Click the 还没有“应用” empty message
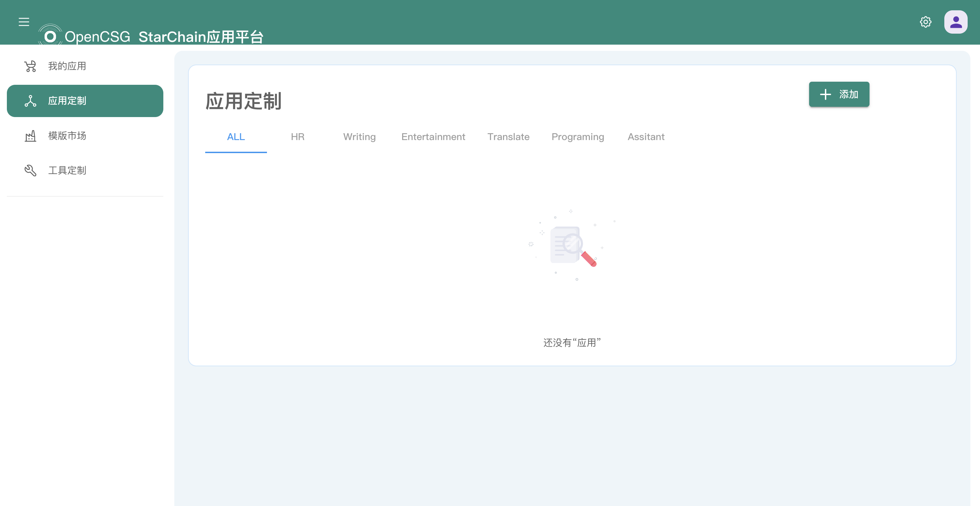The image size is (980, 506). tap(572, 343)
